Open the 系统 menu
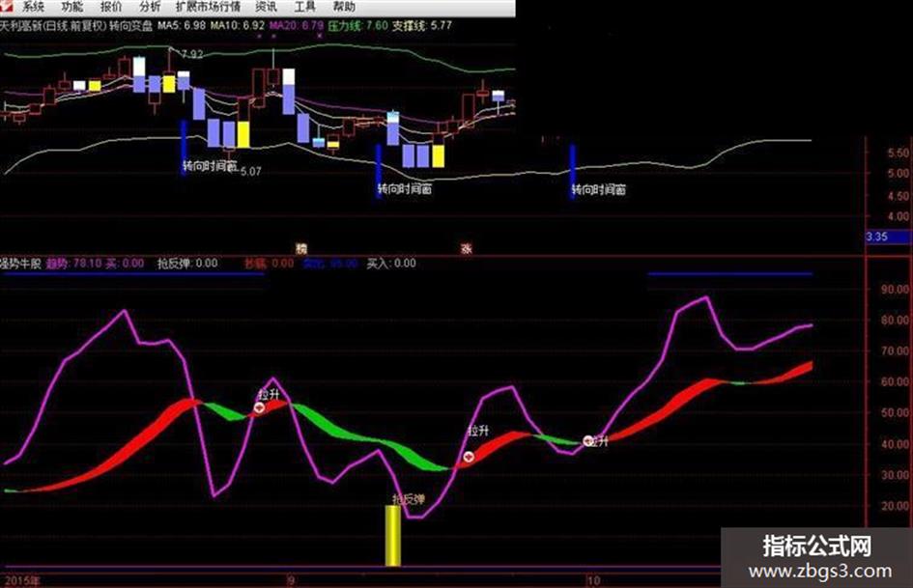The width and height of the screenshot is (913, 588). (33, 7)
